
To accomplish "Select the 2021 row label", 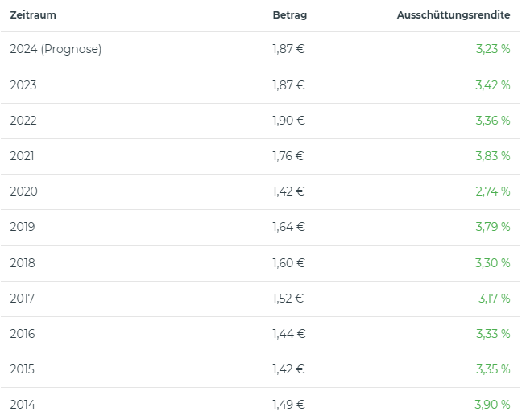I will pos(23,156).
